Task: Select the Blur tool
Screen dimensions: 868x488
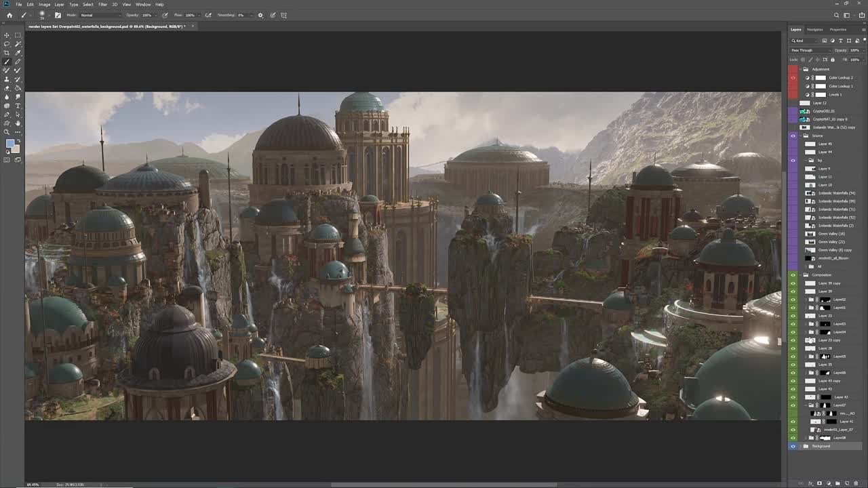Action: pos(7,97)
